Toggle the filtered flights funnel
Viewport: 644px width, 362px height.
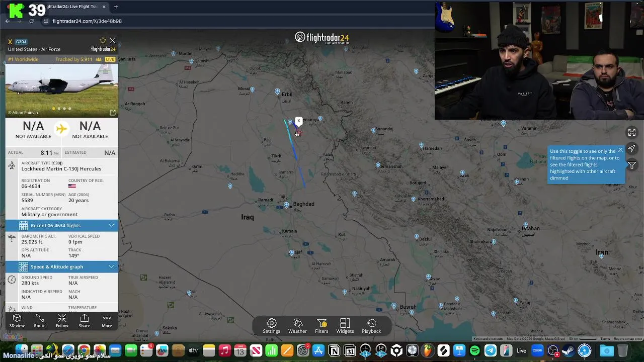click(x=632, y=165)
